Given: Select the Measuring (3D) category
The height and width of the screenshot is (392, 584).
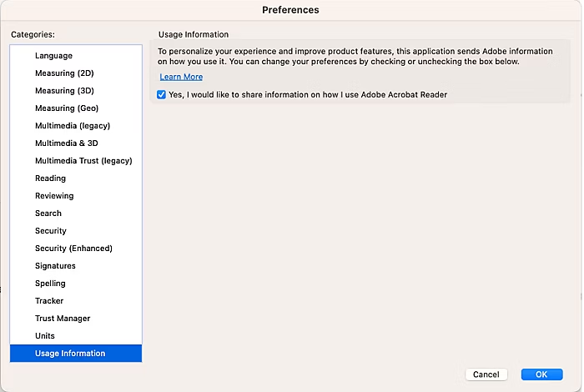Looking at the screenshot, I should tap(64, 91).
